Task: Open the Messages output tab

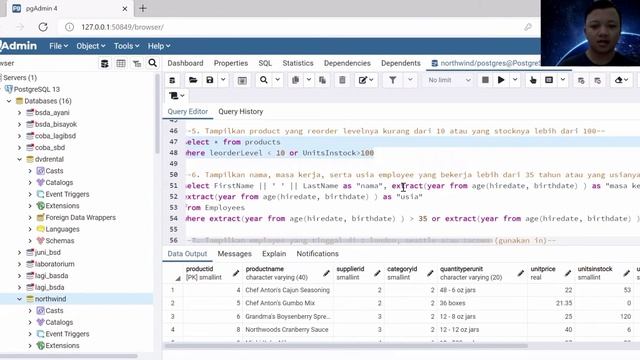Action: click(x=235, y=253)
